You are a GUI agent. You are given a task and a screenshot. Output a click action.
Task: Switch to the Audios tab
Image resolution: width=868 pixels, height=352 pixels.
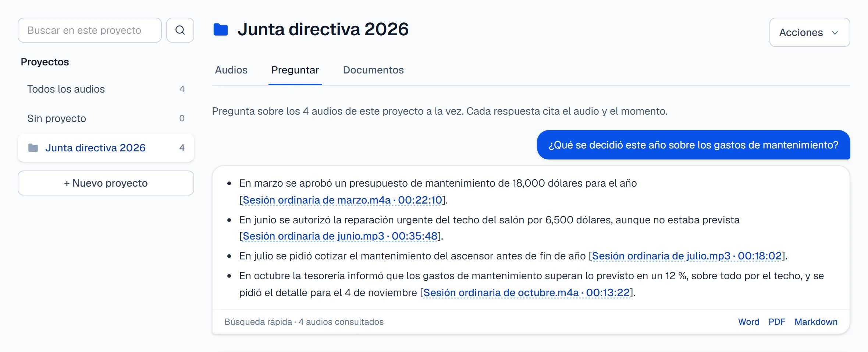[231, 70]
